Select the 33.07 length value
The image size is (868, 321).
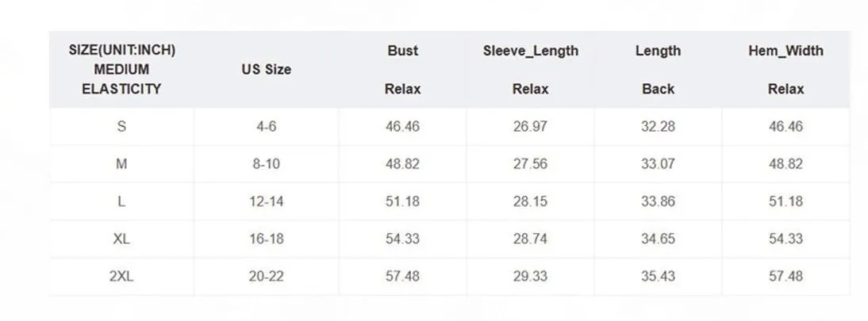tap(659, 164)
